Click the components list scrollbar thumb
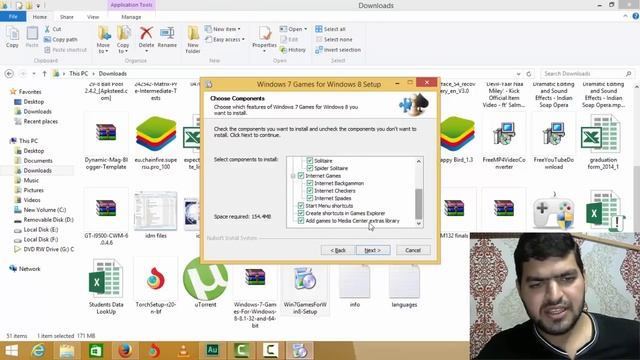 pos(418,204)
